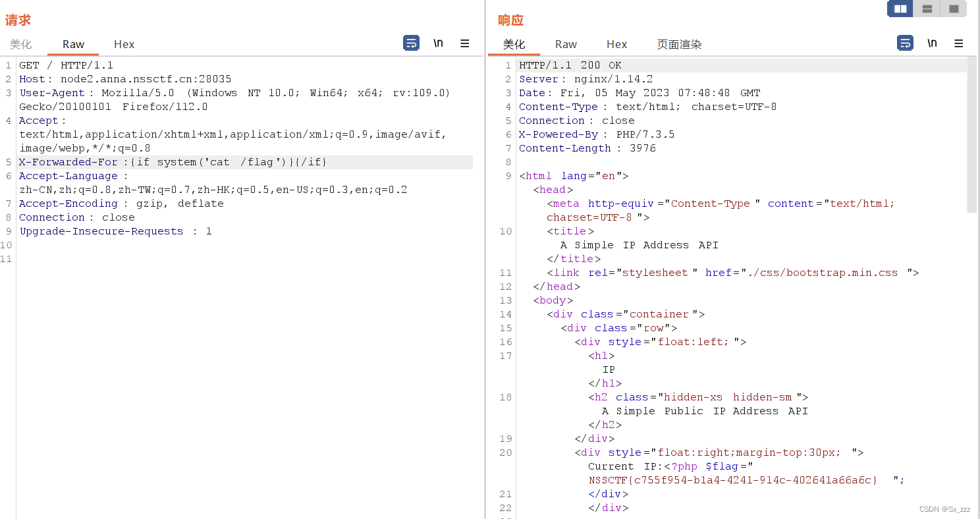Click the 'A Simple Public IP Address API' text
The image size is (980, 519).
click(705, 411)
